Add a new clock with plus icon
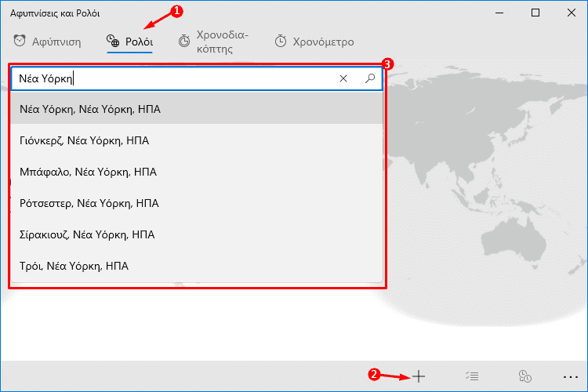Image resolution: width=588 pixels, height=392 pixels. pos(419,376)
